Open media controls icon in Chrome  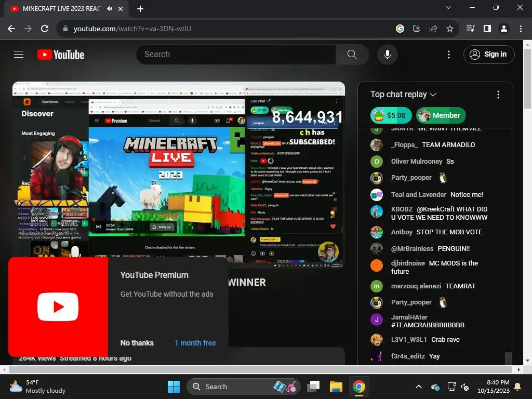[470, 29]
